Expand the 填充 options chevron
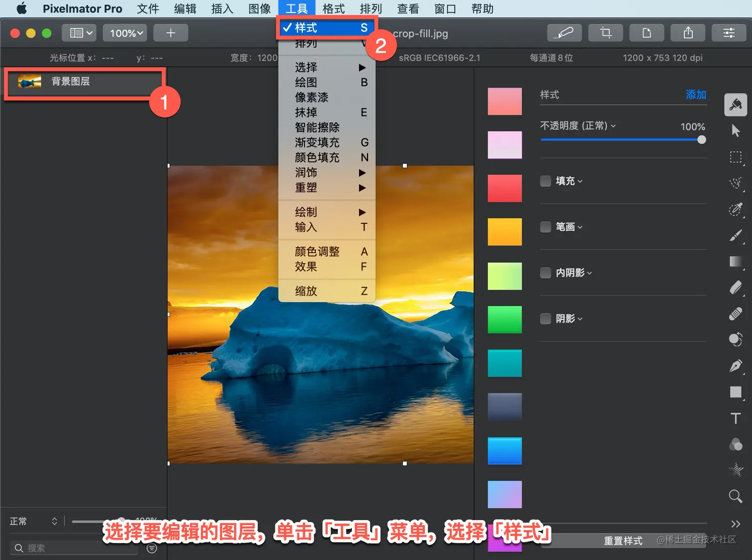752x560 pixels. pyautogui.click(x=580, y=182)
